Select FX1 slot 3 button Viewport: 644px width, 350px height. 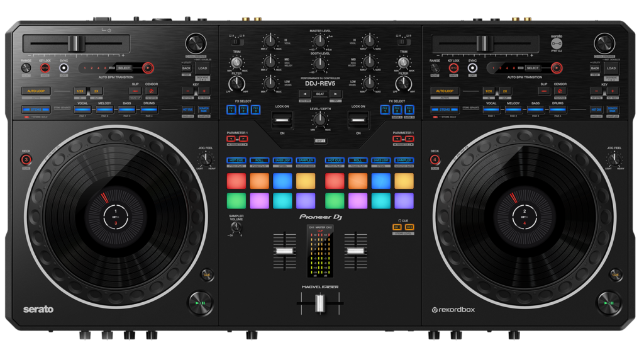255,110
